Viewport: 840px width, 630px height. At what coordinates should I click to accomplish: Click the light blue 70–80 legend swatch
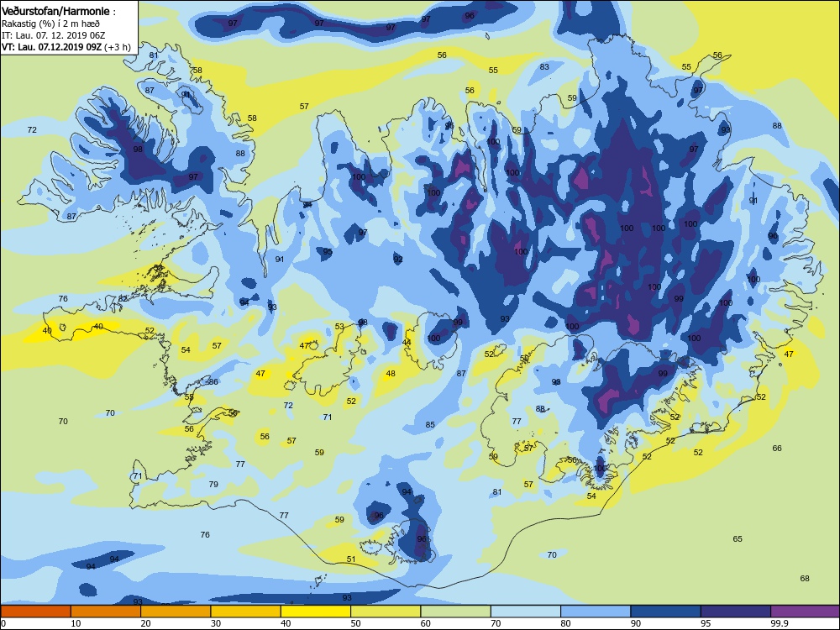tap(526, 612)
